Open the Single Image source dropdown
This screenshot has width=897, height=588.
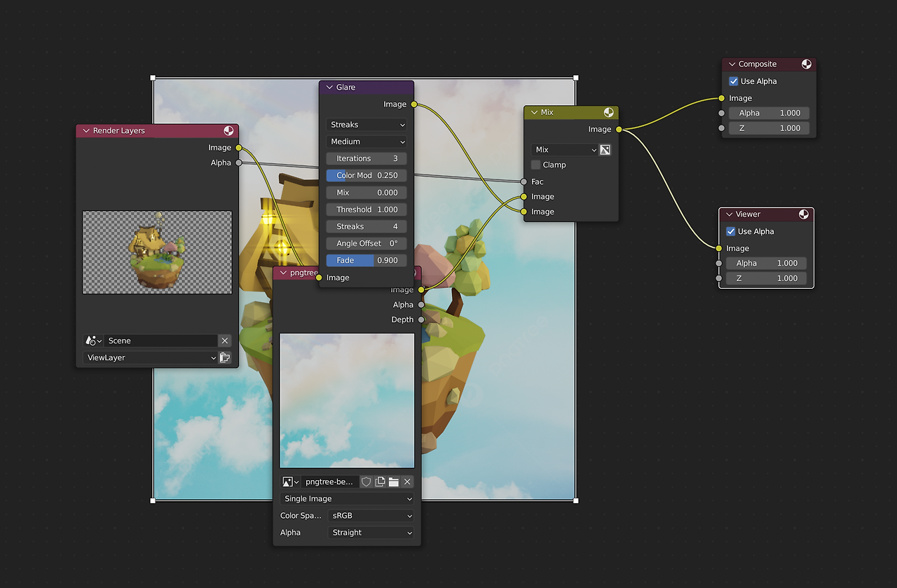[347, 498]
